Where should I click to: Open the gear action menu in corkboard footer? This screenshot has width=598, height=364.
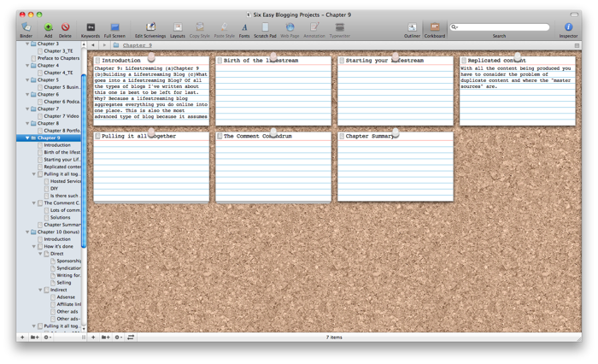tap(118, 338)
